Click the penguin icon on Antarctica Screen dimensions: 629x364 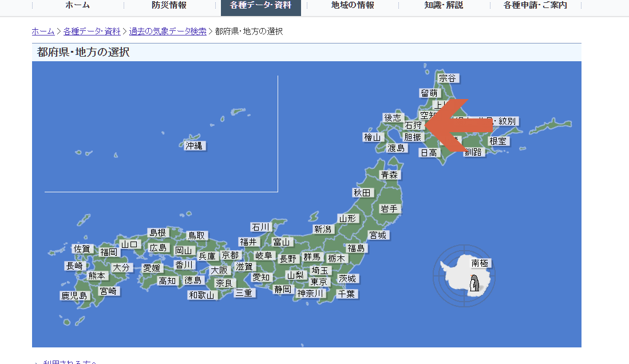(474, 283)
